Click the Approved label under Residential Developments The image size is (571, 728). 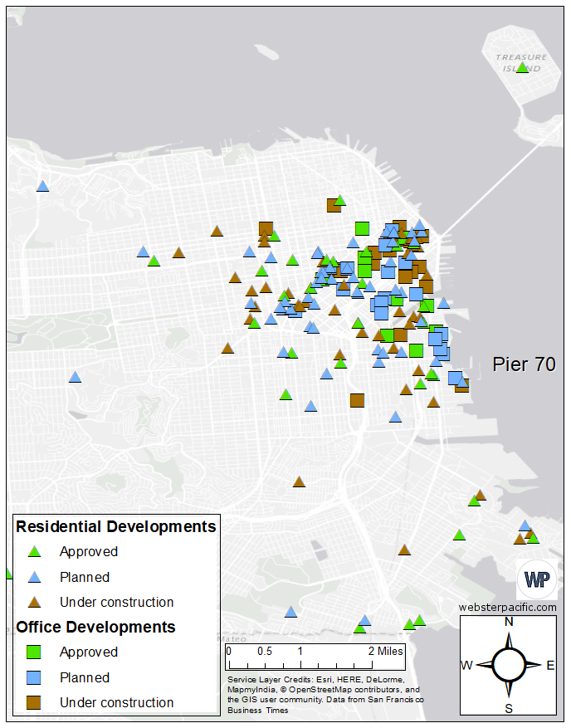89,551
